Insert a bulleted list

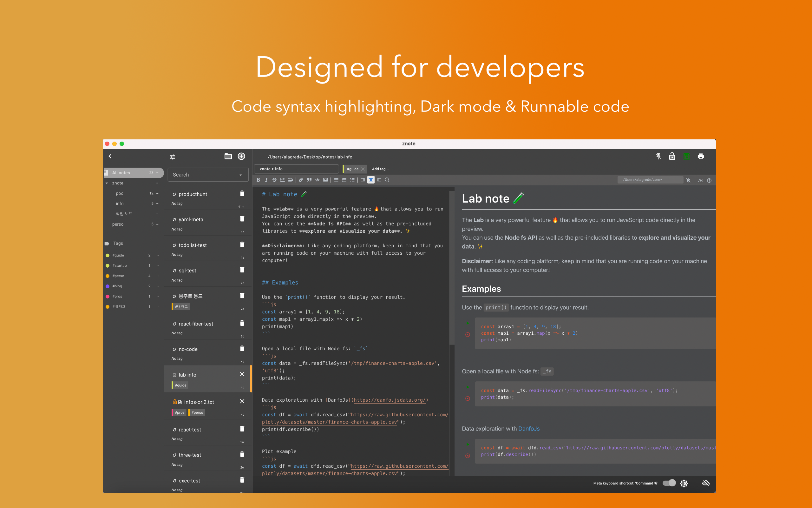tap(336, 180)
